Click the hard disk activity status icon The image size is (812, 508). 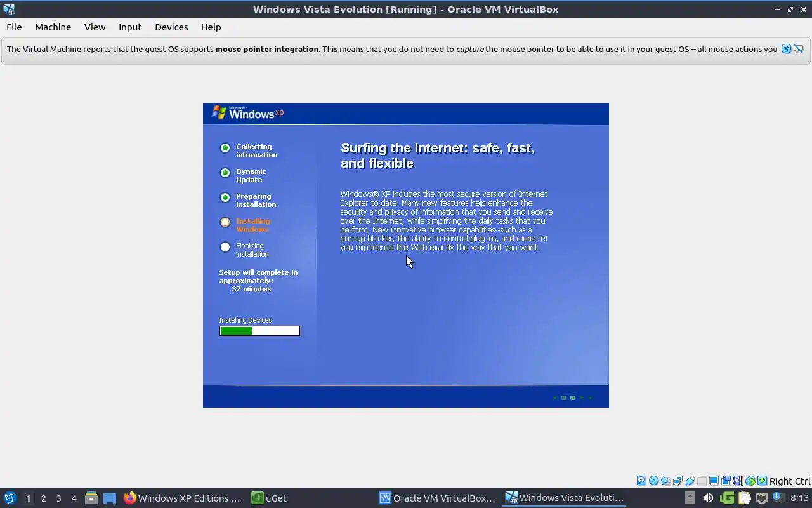coord(641,481)
